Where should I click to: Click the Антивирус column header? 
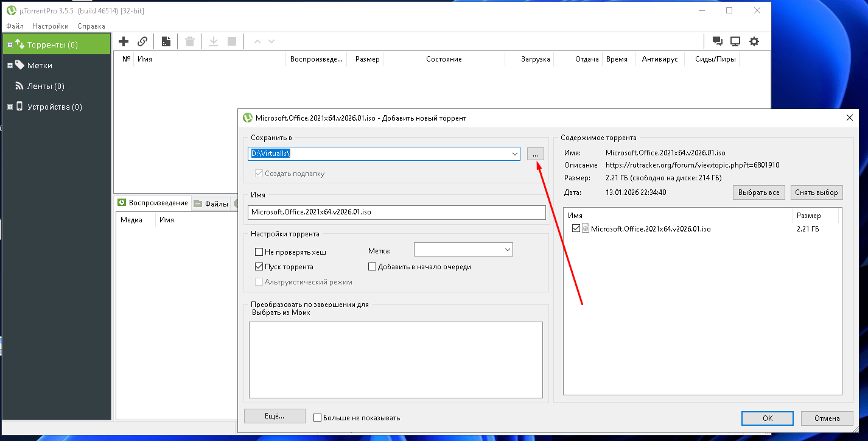pyautogui.click(x=660, y=59)
